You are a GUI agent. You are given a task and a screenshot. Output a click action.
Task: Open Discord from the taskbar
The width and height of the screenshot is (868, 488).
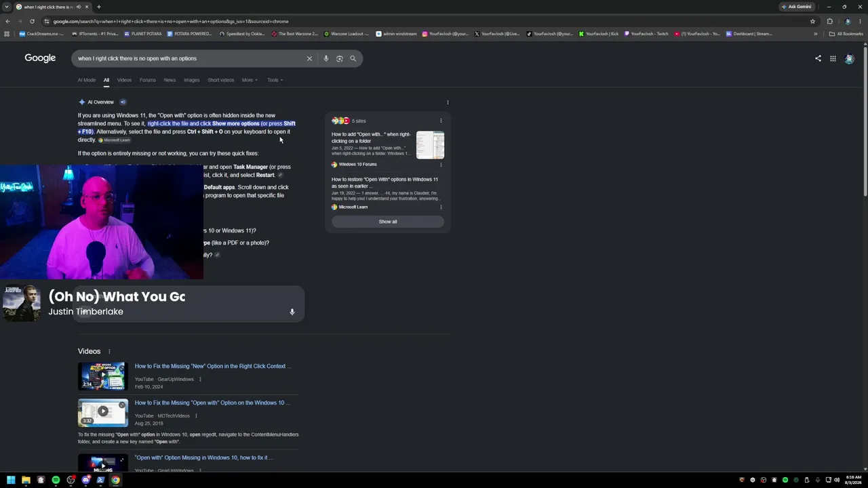point(85,480)
